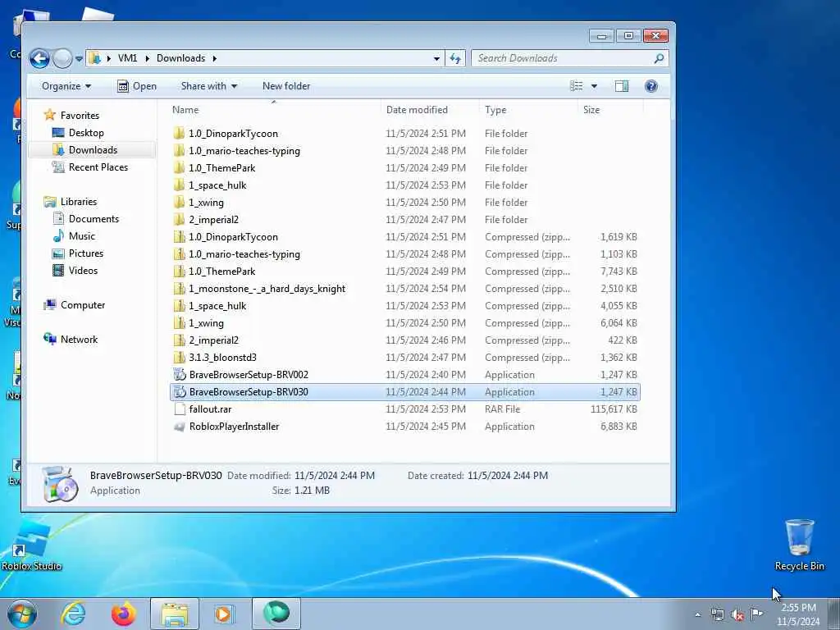Select the fallout.rar file
840x630 pixels.
coord(405,409)
